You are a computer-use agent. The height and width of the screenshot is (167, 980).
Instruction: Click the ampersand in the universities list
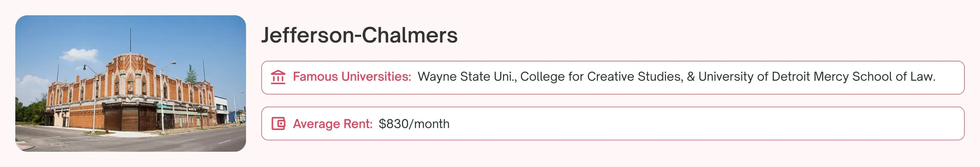click(x=690, y=77)
